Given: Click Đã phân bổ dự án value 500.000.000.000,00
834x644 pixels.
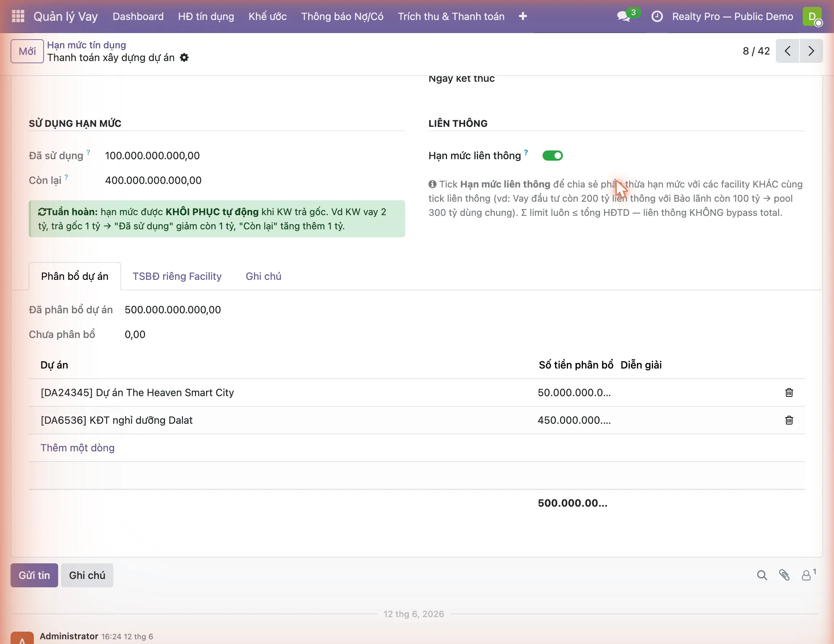Looking at the screenshot, I should point(173,310).
